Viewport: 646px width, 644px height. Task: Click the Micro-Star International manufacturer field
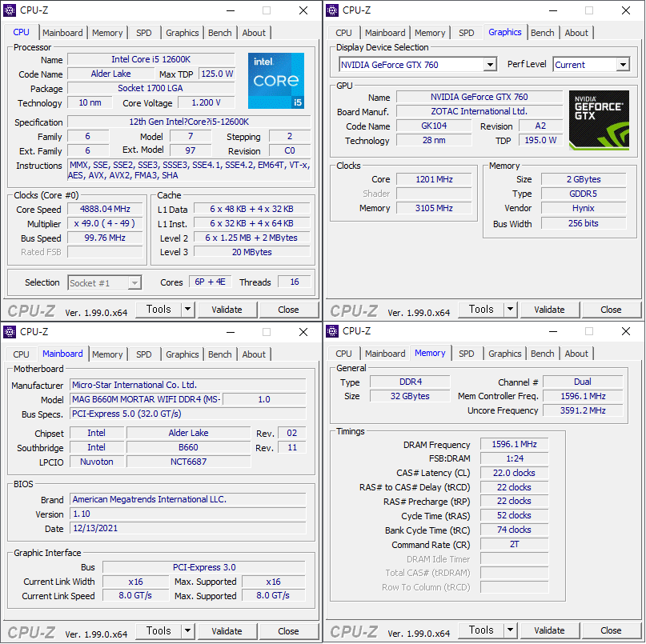(x=188, y=385)
